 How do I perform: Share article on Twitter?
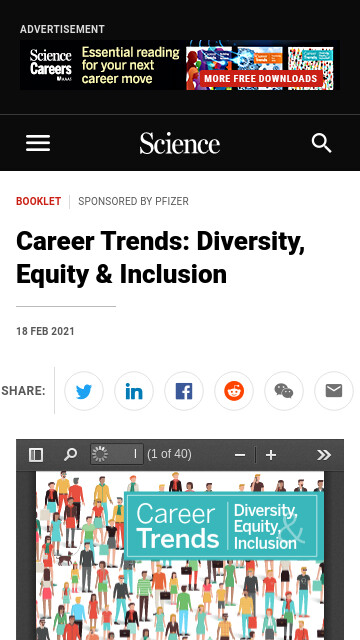tap(84, 391)
